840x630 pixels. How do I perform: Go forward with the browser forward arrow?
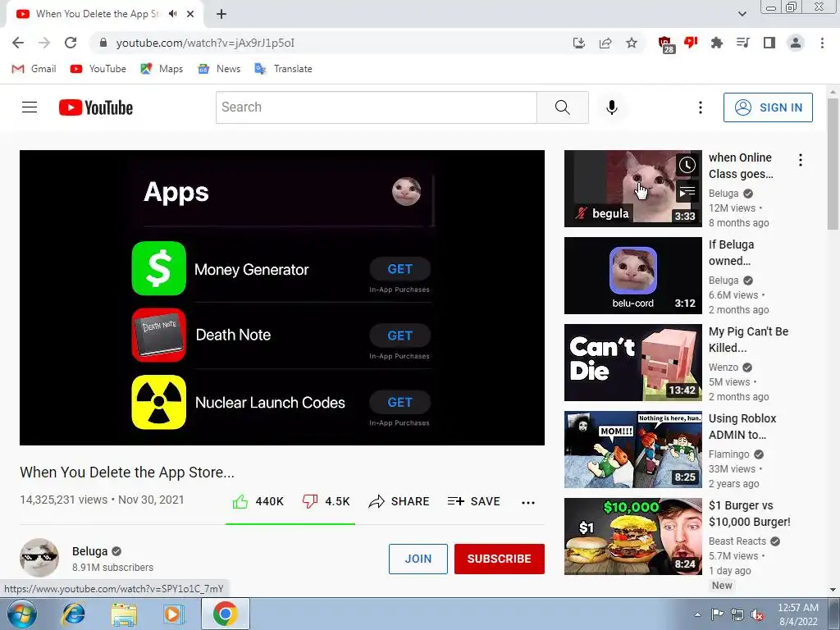[44, 43]
